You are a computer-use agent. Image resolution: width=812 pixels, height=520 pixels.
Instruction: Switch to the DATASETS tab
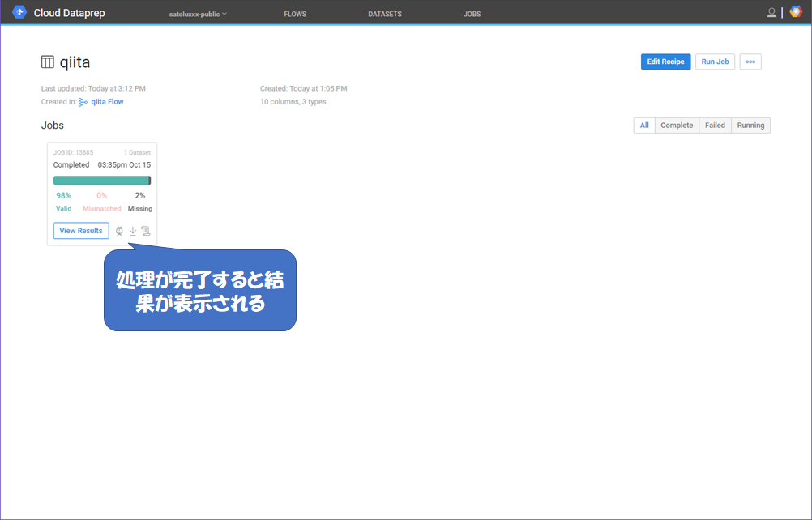coord(384,14)
